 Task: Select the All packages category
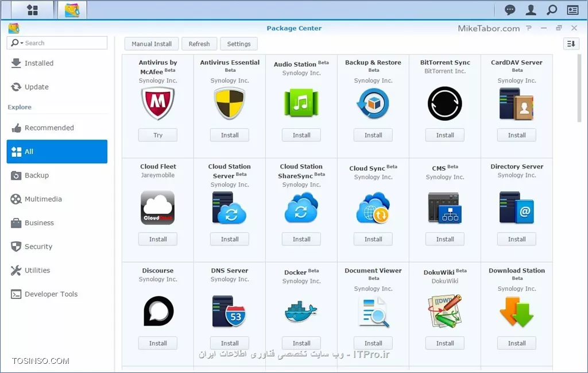pos(57,152)
